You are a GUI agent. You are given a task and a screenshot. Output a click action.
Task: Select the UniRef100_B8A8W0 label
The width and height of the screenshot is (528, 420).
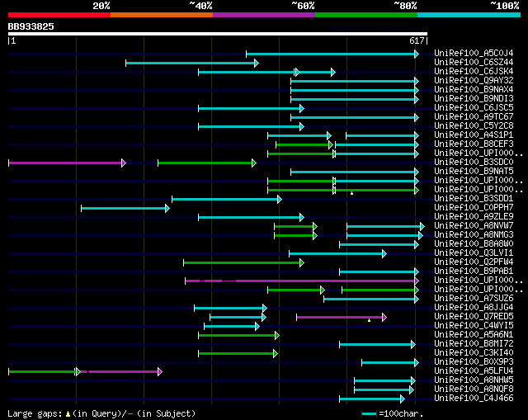[x=474, y=244]
